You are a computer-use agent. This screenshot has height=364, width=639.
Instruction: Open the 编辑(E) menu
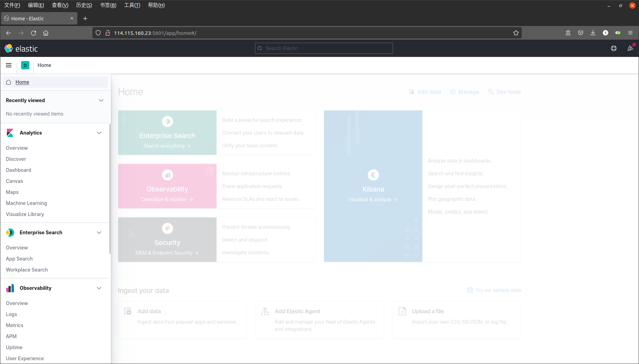coord(36,5)
